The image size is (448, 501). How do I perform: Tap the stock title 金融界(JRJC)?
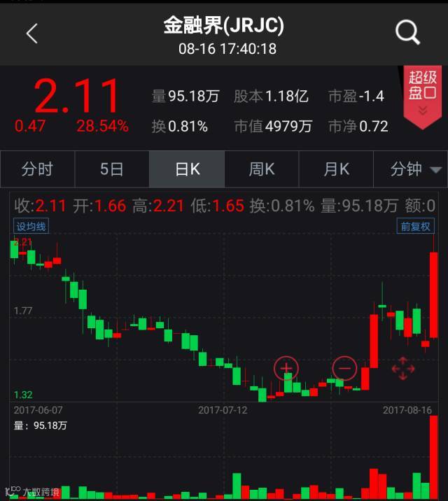click(224, 26)
